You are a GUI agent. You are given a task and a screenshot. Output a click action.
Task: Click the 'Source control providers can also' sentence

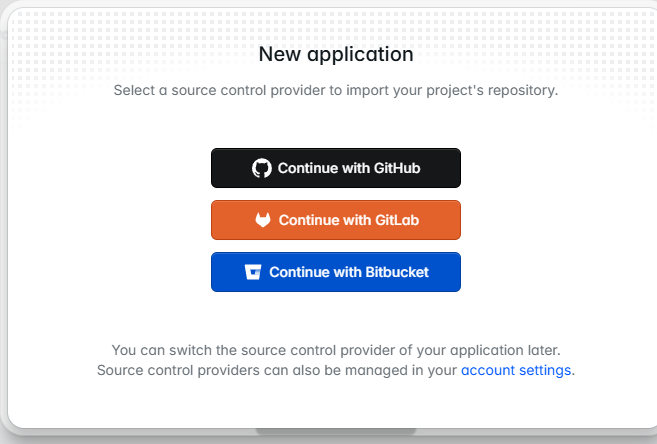click(277, 370)
